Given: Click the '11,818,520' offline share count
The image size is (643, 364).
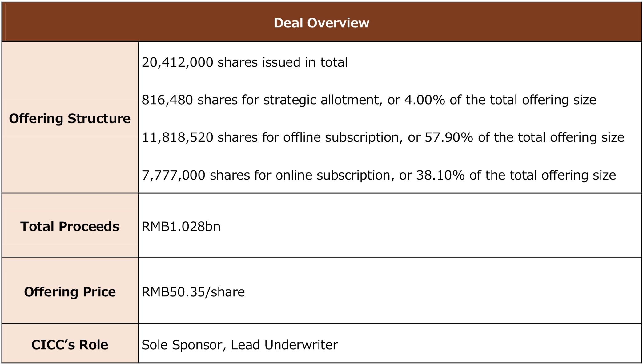Looking at the screenshot, I should click(177, 137).
